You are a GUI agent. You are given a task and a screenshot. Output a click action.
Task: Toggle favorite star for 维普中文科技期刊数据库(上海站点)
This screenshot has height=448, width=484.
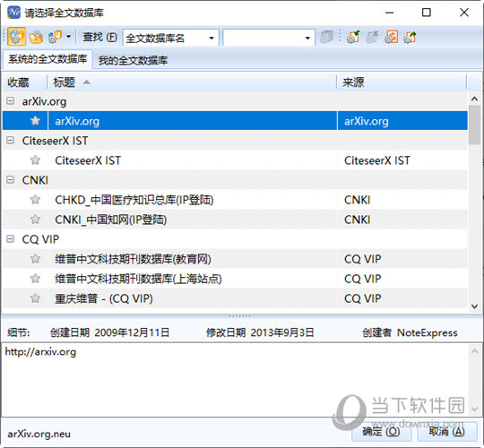35,279
